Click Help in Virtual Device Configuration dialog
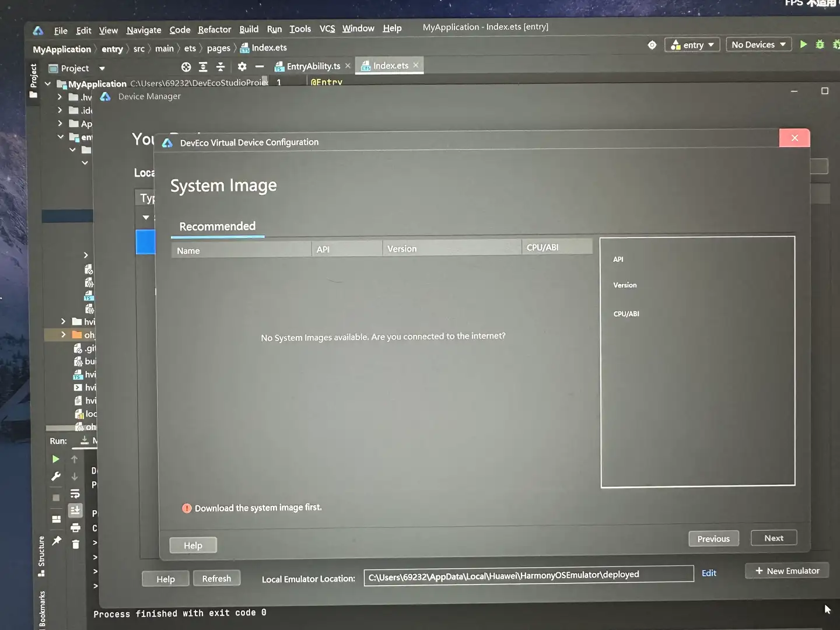This screenshot has width=840, height=630. [193, 545]
